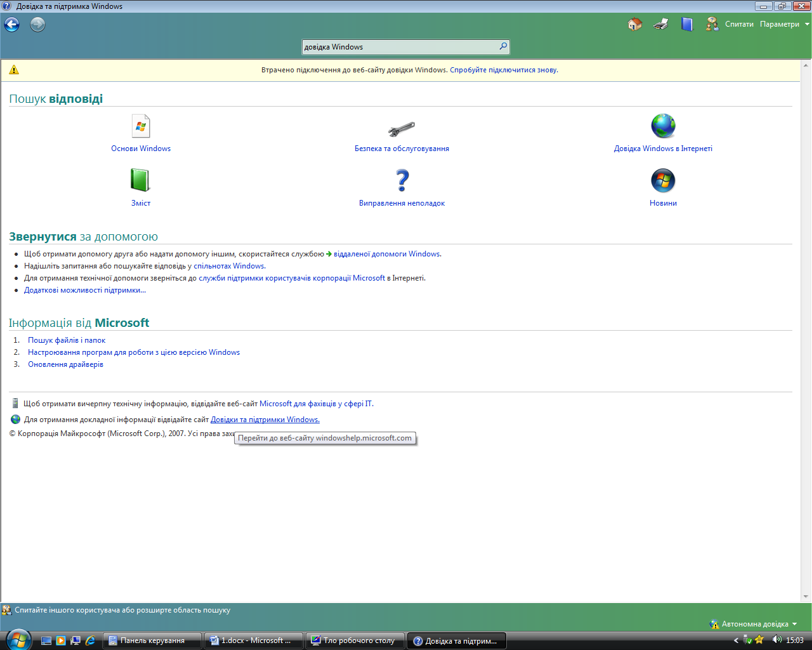
Task: Open Безпека та обслуговування link
Action: pos(402,149)
